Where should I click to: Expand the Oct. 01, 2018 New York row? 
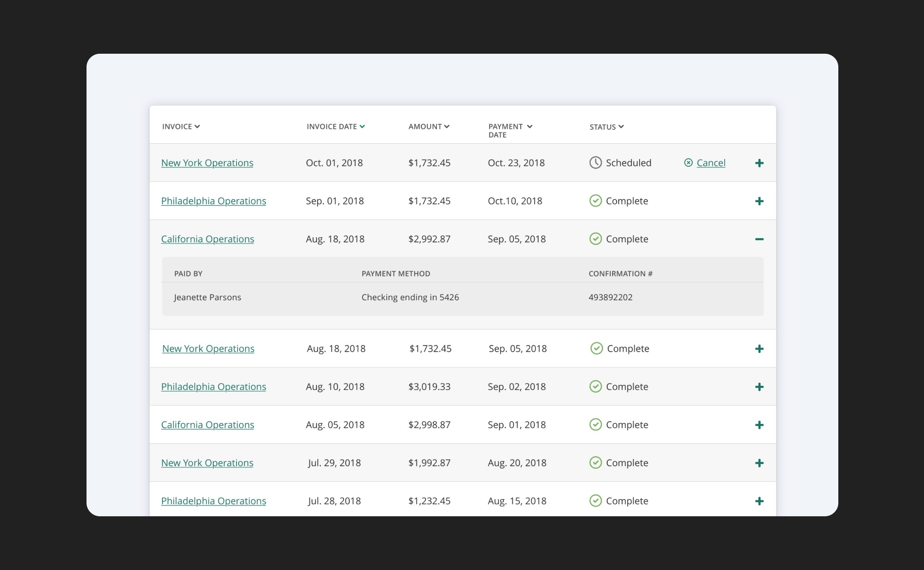click(x=759, y=163)
